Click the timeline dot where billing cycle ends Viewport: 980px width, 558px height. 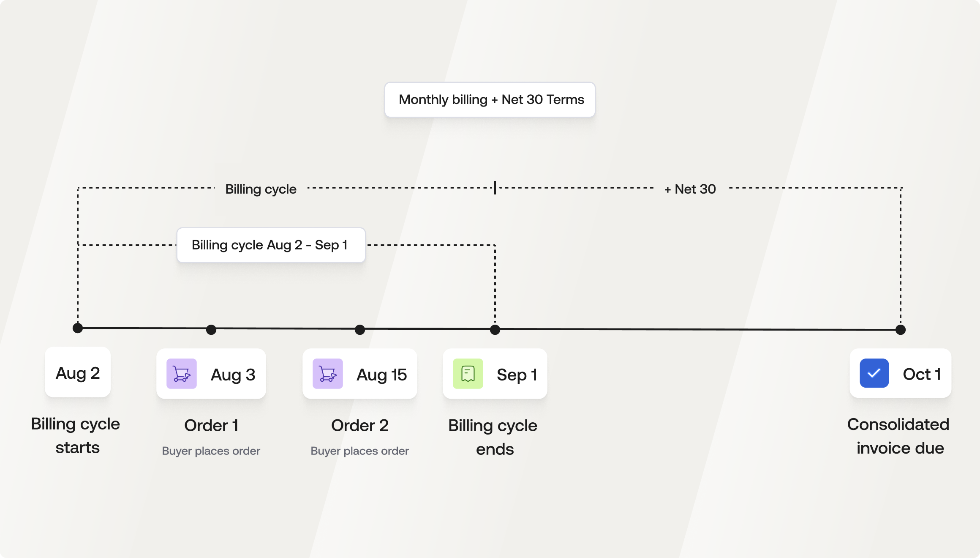(x=495, y=330)
